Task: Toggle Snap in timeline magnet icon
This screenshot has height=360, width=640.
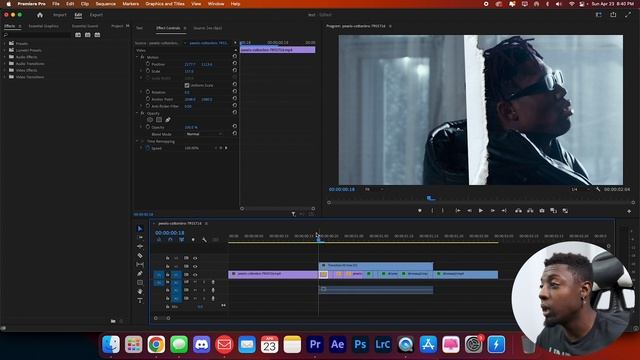Action: 170,240
